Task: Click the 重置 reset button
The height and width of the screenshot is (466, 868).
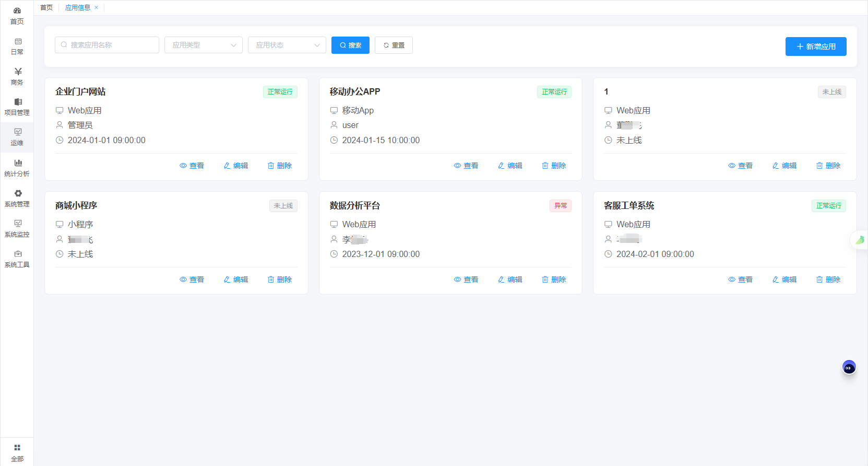Action: pyautogui.click(x=394, y=45)
